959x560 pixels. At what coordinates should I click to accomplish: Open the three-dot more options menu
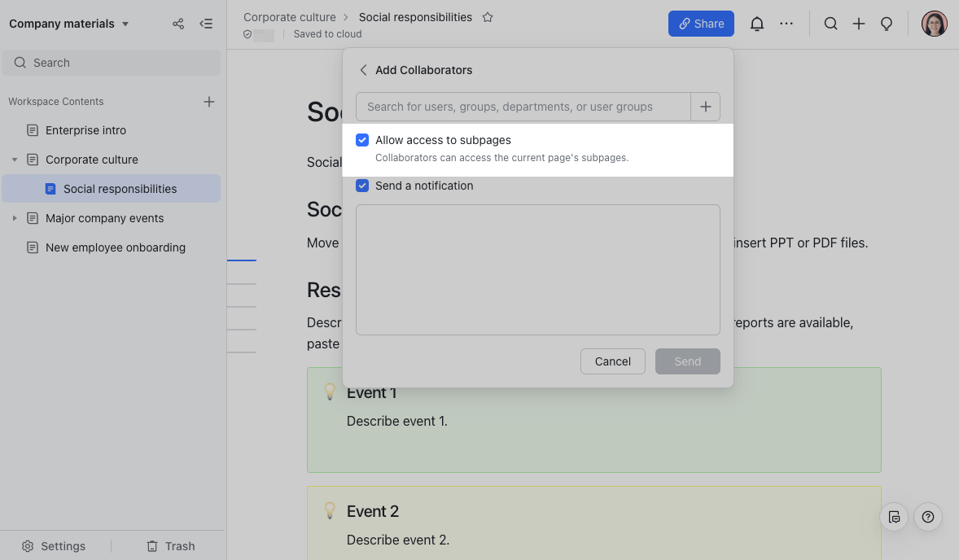(x=786, y=24)
